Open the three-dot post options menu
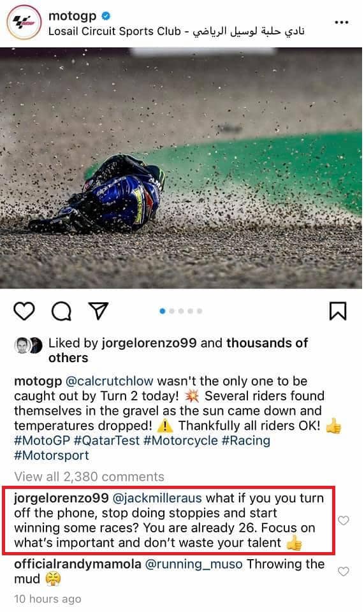364x612 pixels. 342,22
